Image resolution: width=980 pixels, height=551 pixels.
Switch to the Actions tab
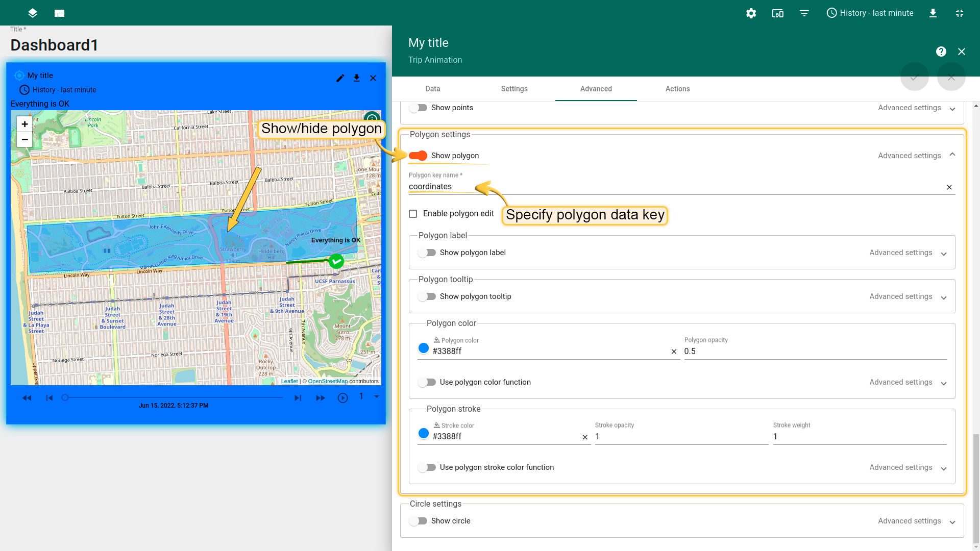(x=678, y=89)
